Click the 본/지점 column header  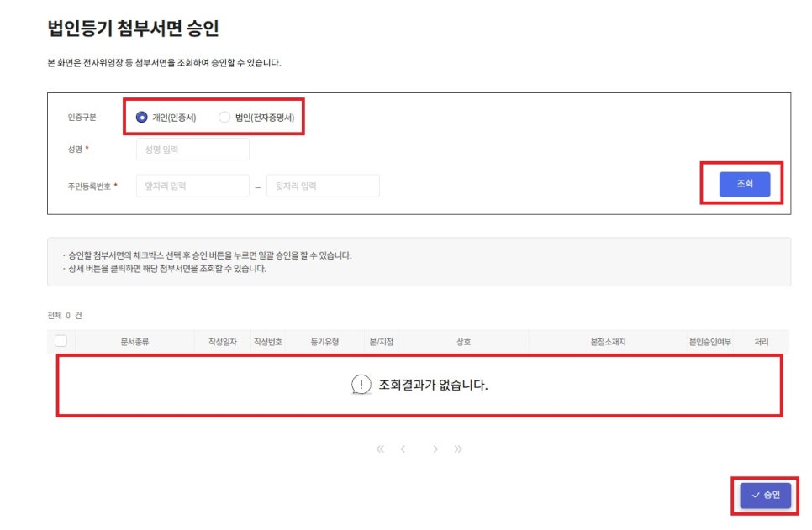[x=382, y=342]
